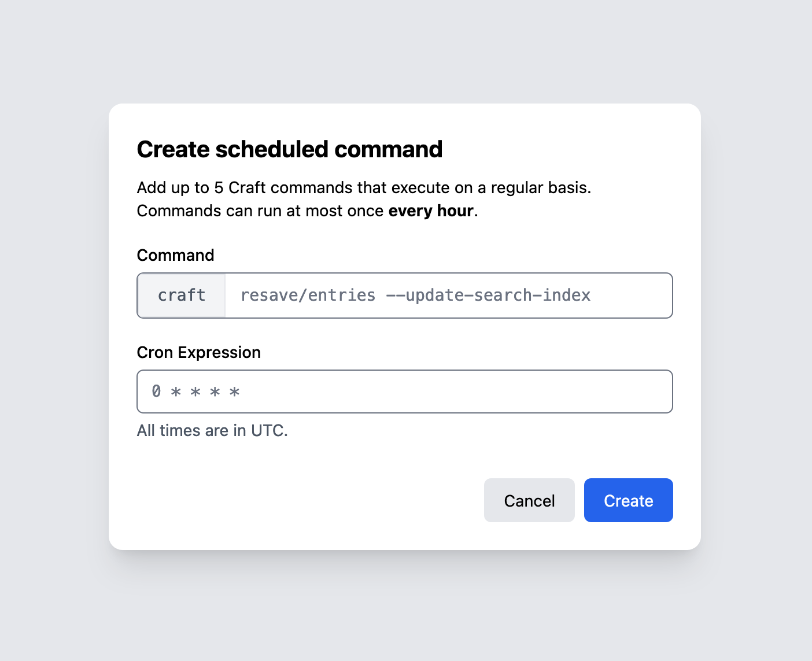The height and width of the screenshot is (661, 812).
Task: Click the blue Create action
Action: (628, 500)
